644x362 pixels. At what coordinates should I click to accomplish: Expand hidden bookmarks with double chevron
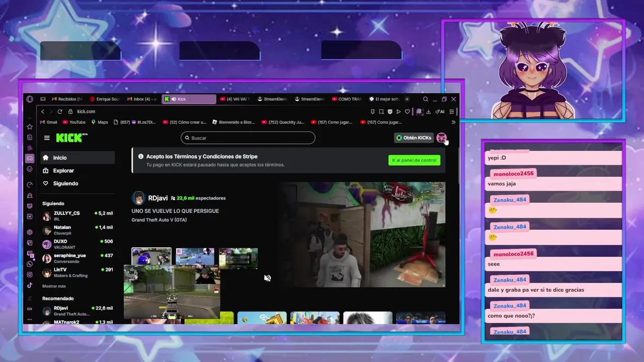[453, 122]
